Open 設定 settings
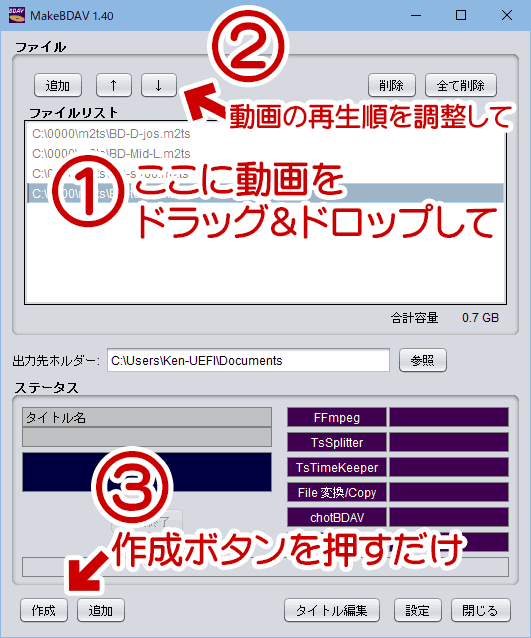 [417, 610]
